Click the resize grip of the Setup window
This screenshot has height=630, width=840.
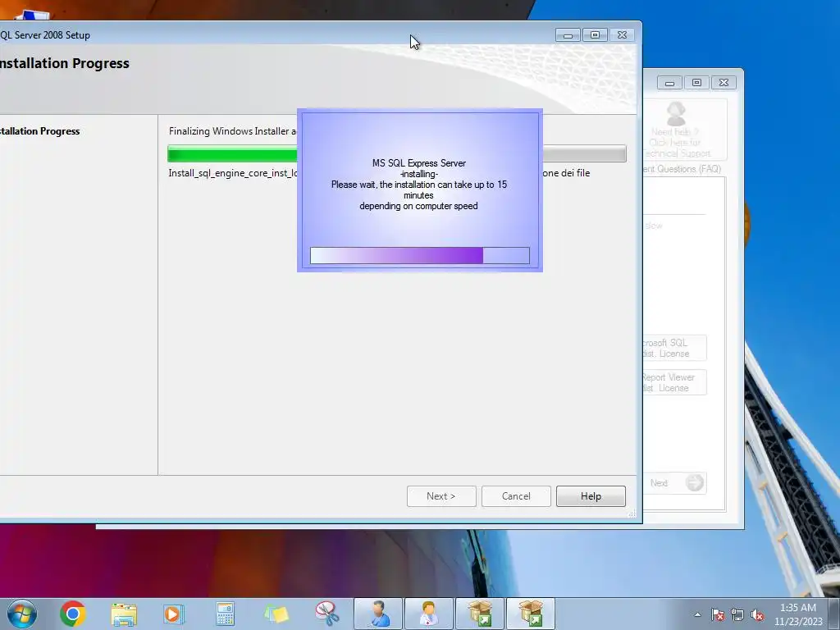[x=632, y=514]
